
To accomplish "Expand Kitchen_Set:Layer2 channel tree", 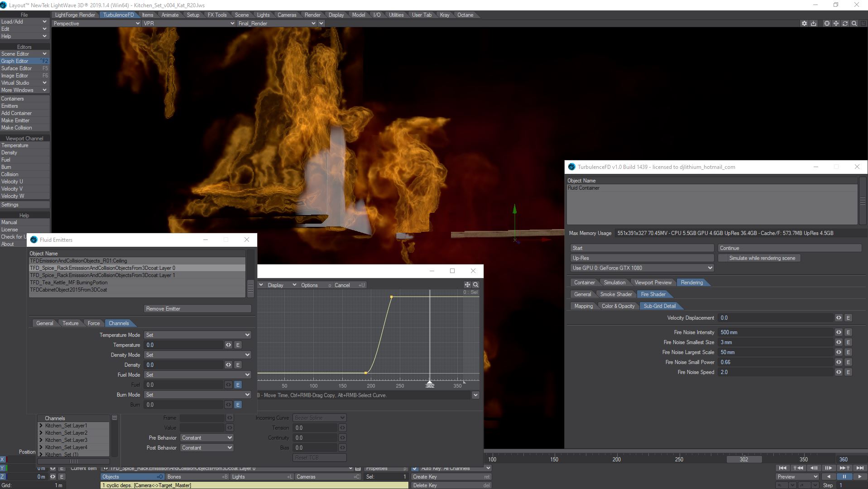I will point(41,433).
